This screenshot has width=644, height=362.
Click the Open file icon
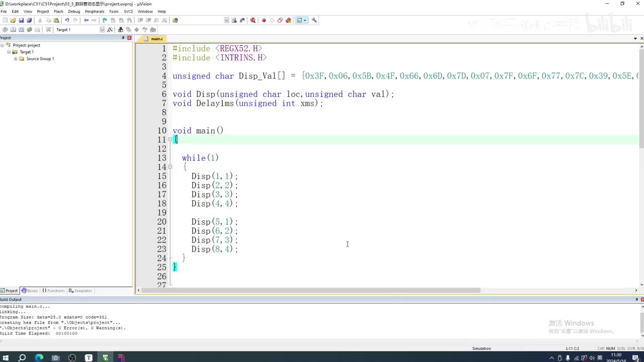click(13, 21)
